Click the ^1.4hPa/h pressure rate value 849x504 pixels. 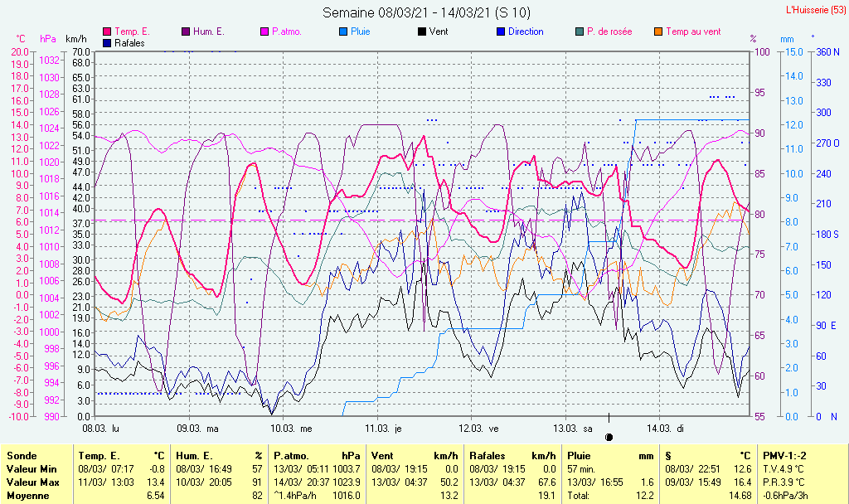(x=297, y=496)
